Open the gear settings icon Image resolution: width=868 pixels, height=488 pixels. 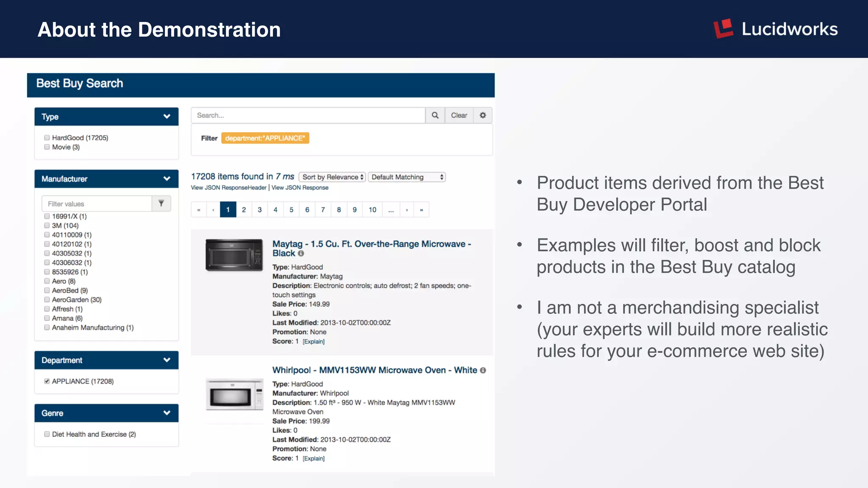tap(483, 115)
